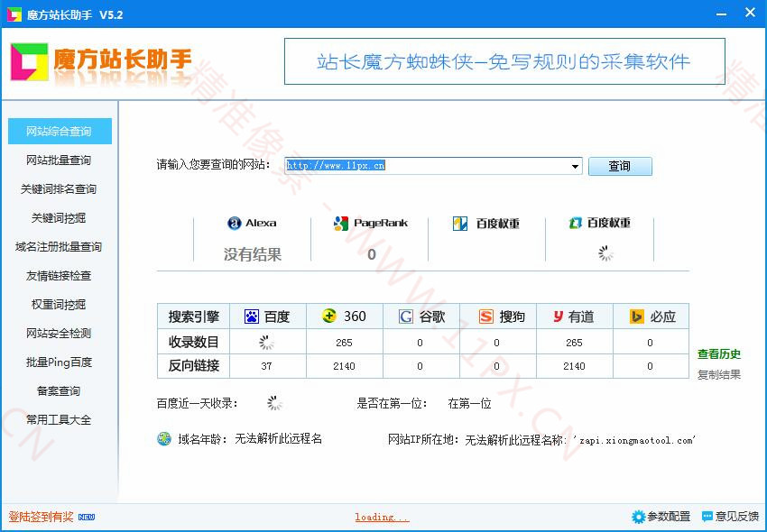
Task: Open 关键词挖掘 section
Action: (x=59, y=217)
